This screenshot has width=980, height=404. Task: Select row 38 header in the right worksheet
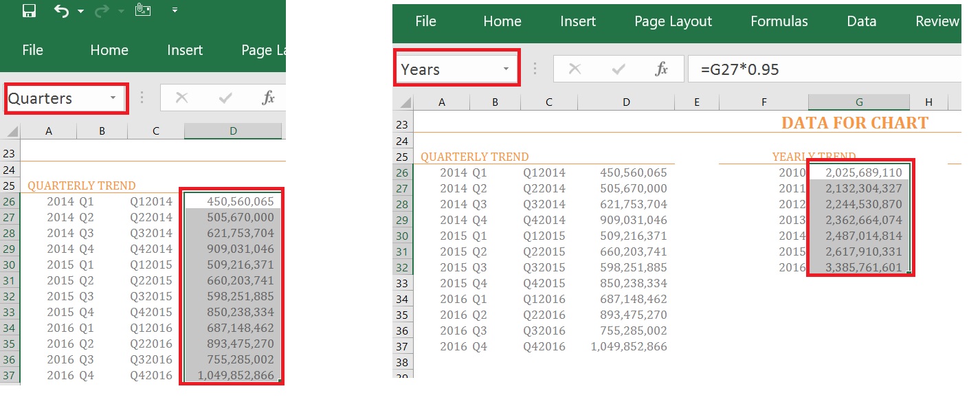[x=403, y=362]
